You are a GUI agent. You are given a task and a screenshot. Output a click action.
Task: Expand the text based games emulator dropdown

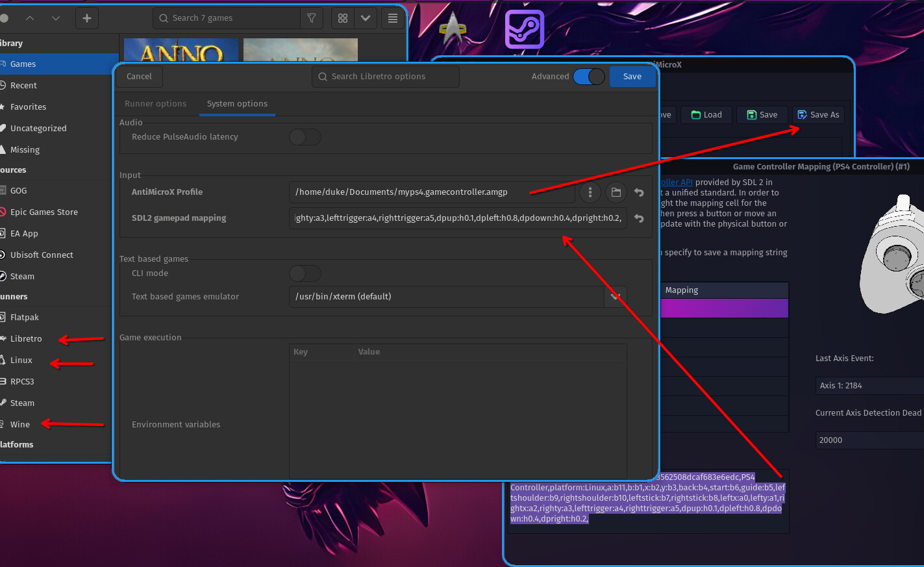pyautogui.click(x=616, y=297)
